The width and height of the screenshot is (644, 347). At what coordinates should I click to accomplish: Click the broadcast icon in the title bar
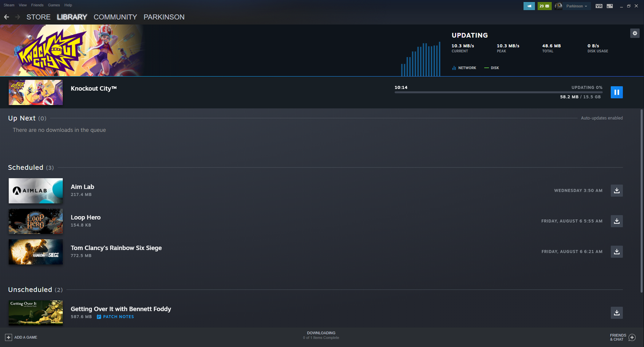point(529,6)
